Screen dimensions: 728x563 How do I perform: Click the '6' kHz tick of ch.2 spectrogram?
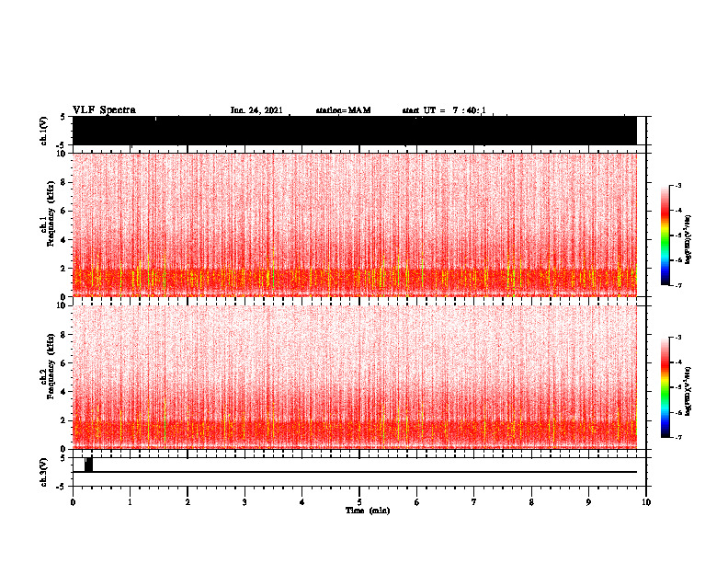pos(64,363)
